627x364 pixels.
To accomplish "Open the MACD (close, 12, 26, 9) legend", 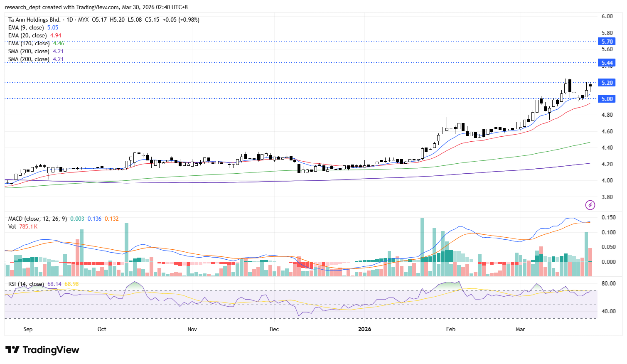I will tap(37, 219).
